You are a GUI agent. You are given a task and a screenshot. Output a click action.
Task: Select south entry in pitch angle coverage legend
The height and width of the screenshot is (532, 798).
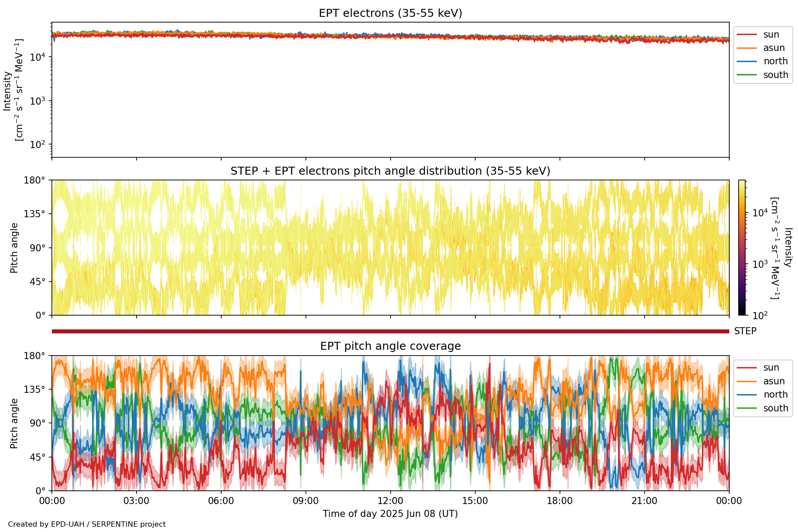(x=775, y=408)
